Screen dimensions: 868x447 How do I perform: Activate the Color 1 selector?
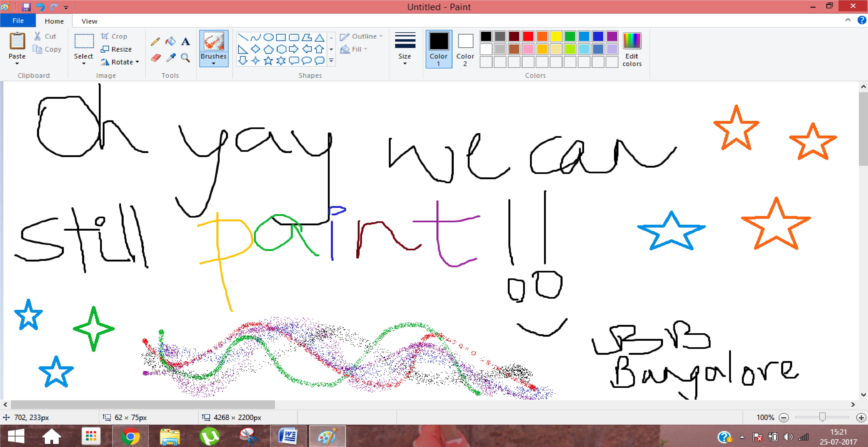(x=438, y=49)
